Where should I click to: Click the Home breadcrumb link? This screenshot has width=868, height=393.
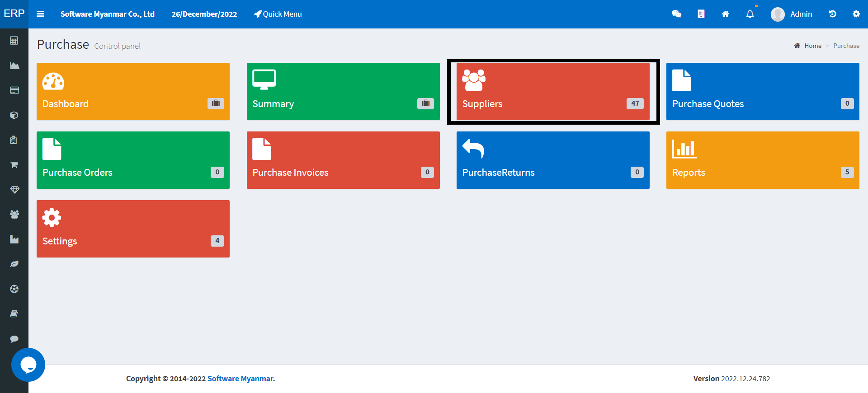click(x=808, y=46)
